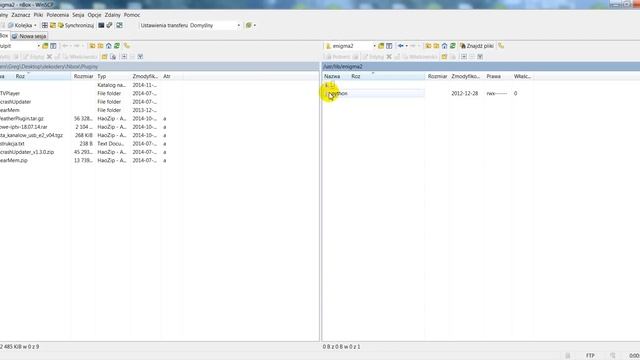The width and height of the screenshot is (640, 360).
Task: Open in PuTTY icon in toolbar
Action: [109, 25]
